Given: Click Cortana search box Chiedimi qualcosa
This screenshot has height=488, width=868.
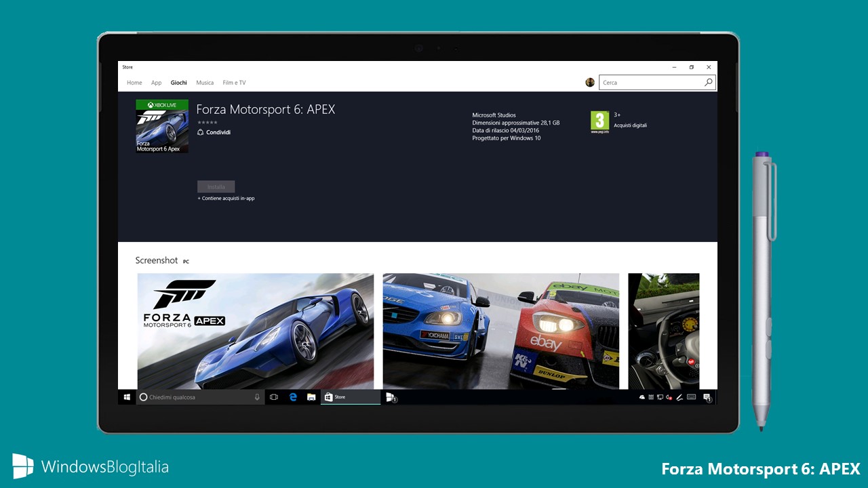Looking at the screenshot, I should 200,397.
